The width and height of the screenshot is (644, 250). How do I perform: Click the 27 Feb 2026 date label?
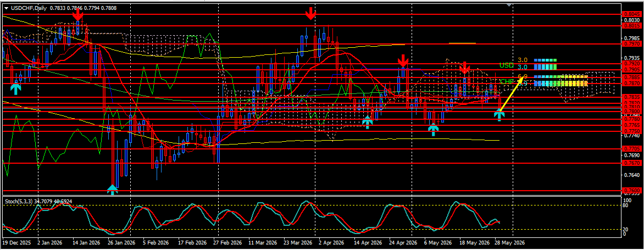click(x=229, y=243)
